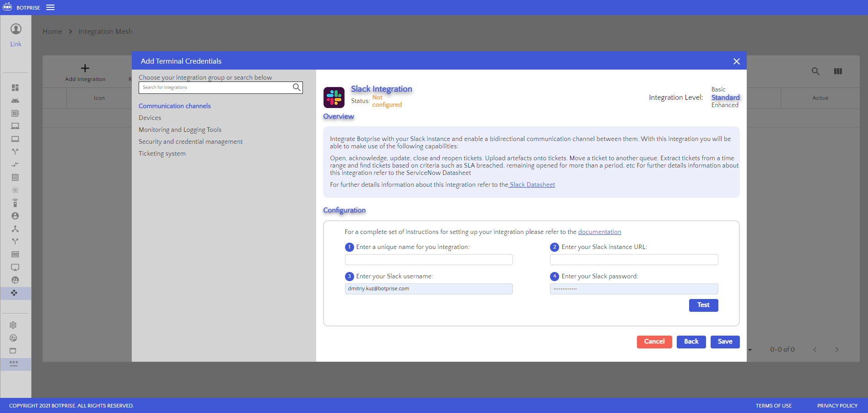
Task: Click the 0-0 of 0 pagination text
Action: pos(782,349)
